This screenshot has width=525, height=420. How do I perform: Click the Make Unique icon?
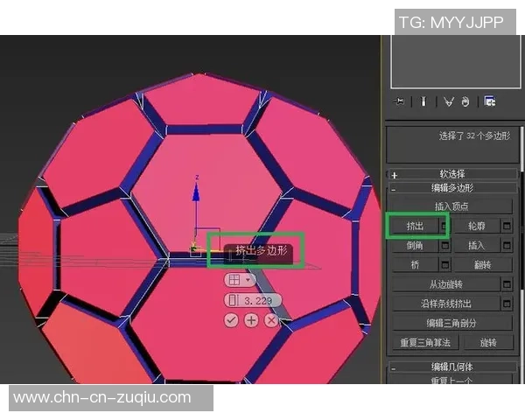(x=449, y=101)
